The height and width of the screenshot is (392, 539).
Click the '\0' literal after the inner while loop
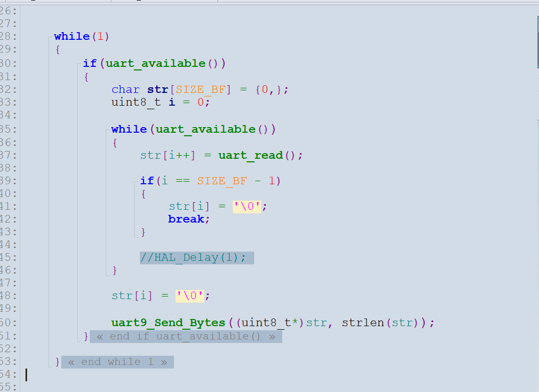[190, 296]
